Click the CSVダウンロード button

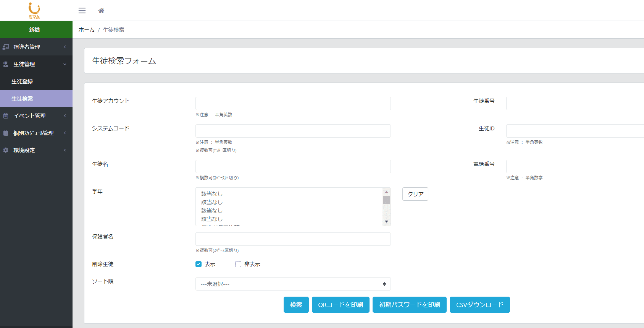point(479,305)
